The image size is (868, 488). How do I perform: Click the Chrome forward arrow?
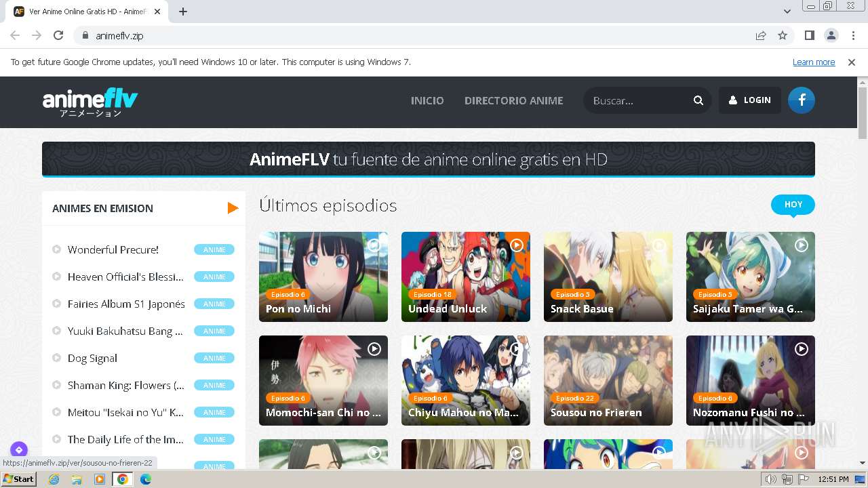pos(37,35)
